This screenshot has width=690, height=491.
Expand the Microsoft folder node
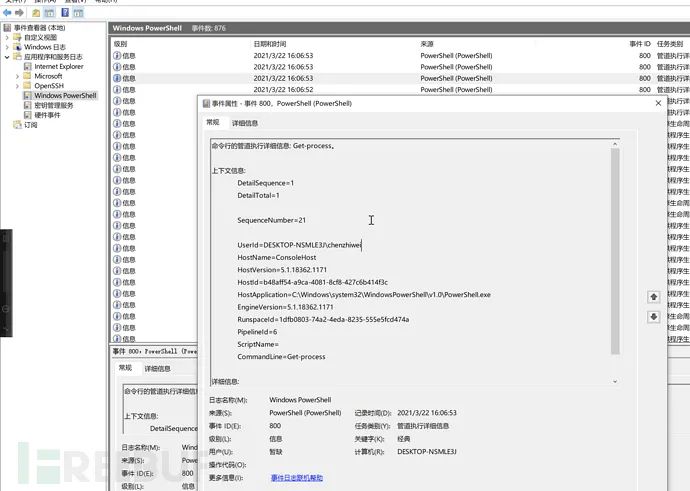tap(17, 76)
